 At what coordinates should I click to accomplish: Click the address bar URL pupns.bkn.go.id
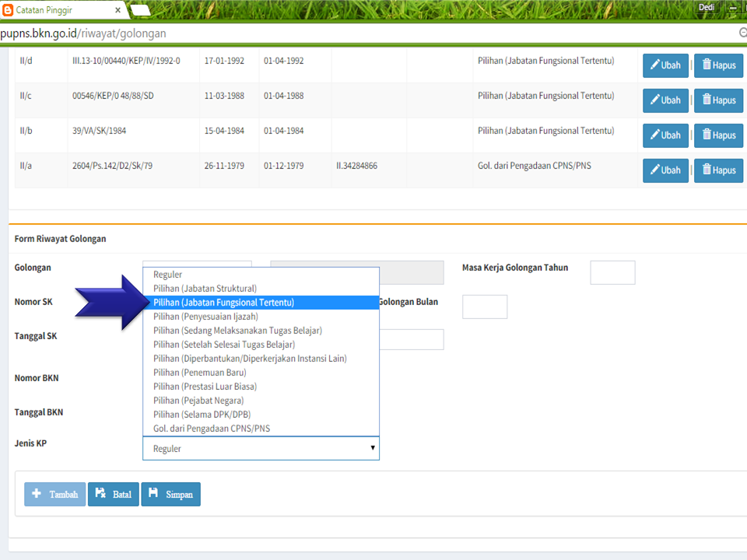click(83, 33)
